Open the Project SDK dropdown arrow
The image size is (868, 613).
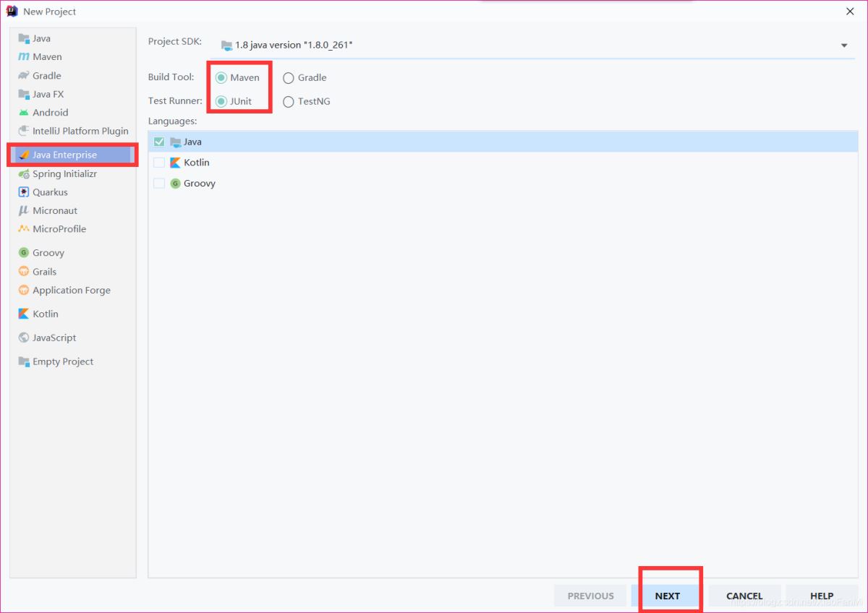coord(844,46)
